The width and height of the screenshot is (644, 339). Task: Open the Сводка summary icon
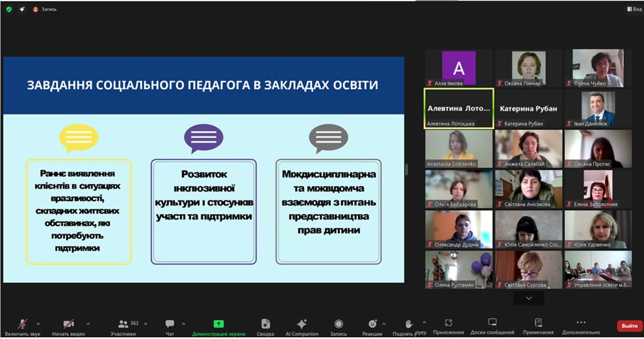click(x=265, y=325)
